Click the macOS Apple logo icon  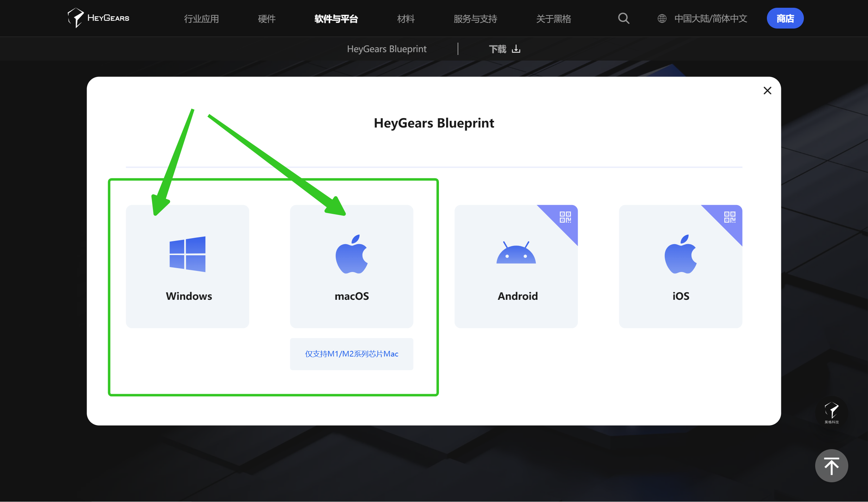click(352, 254)
